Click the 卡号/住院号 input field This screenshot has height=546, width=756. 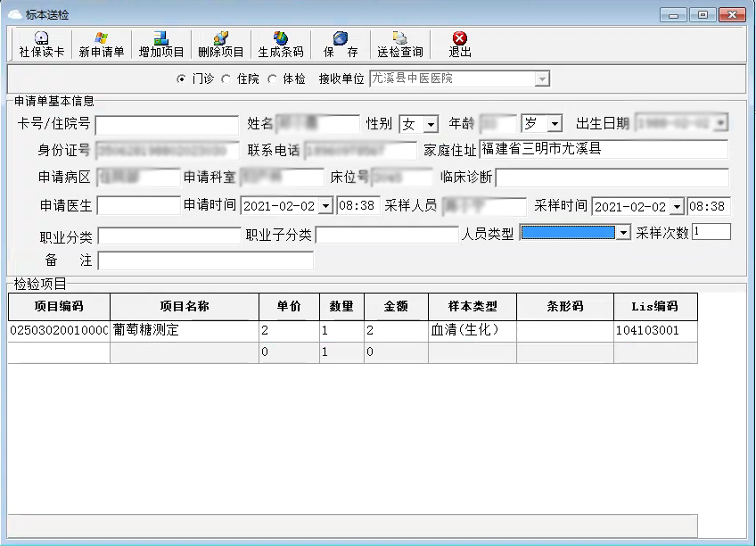tap(165, 124)
